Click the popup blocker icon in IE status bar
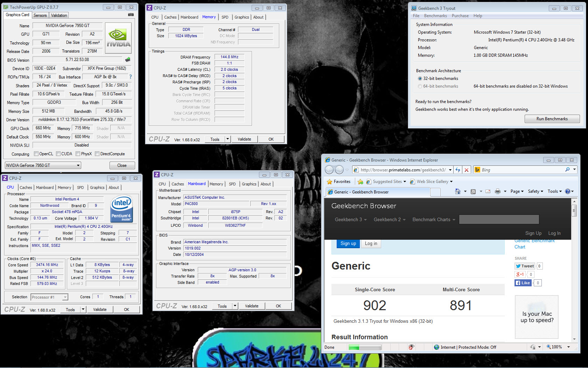Screen dimensions: 588x368 tap(411, 347)
